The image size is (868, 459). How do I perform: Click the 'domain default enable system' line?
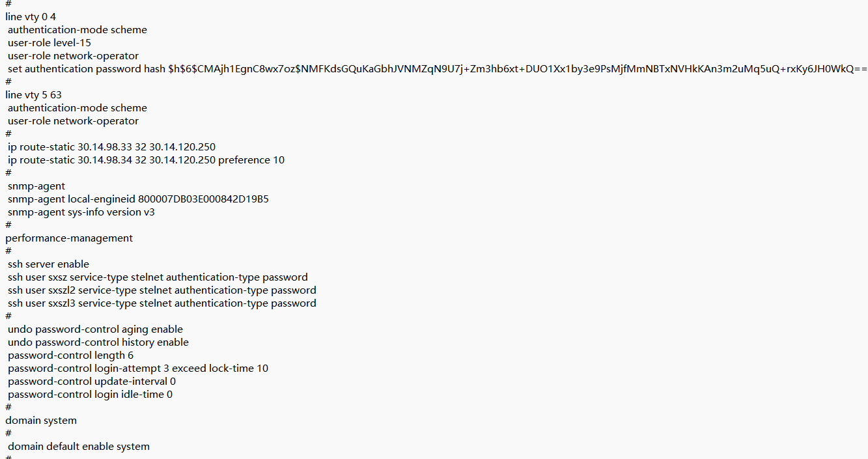(x=79, y=446)
